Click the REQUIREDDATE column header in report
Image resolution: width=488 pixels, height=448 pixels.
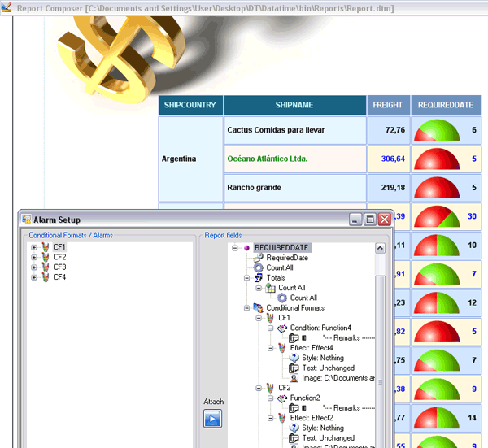446,105
